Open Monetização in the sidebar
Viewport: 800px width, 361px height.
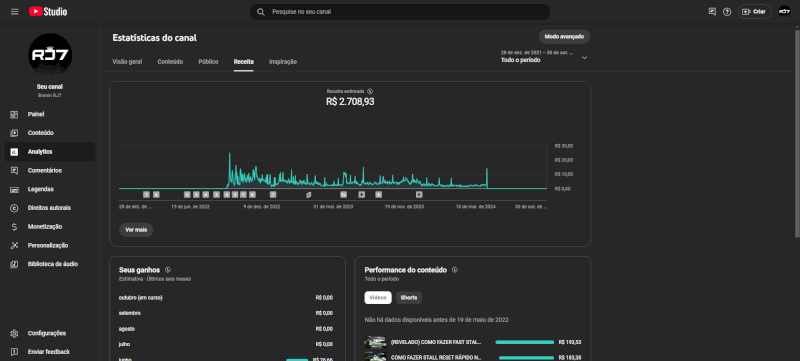[x=50, y=227]
